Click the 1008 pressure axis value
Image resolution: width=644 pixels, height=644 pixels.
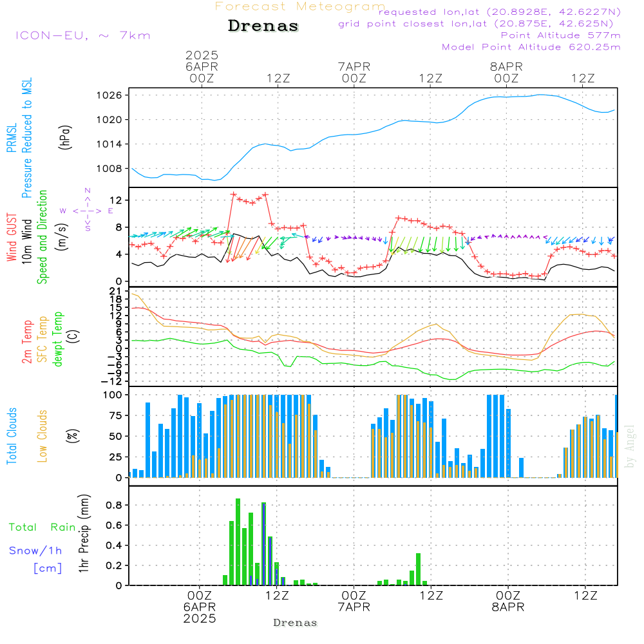(109, 168)
